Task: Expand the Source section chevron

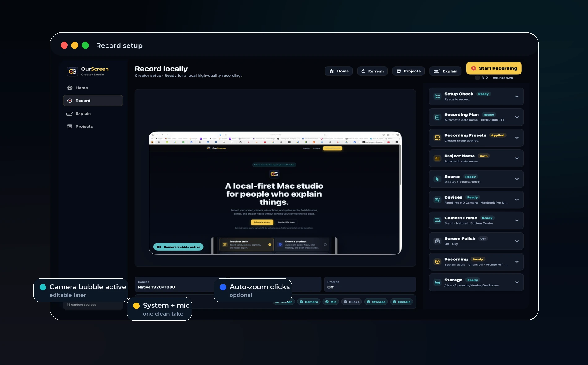Action: 517,179
